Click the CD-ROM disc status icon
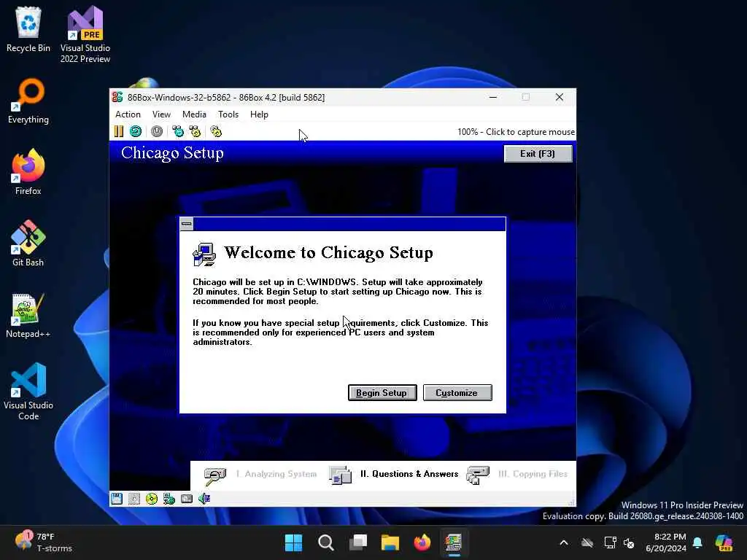 click(x=152, y=499)
